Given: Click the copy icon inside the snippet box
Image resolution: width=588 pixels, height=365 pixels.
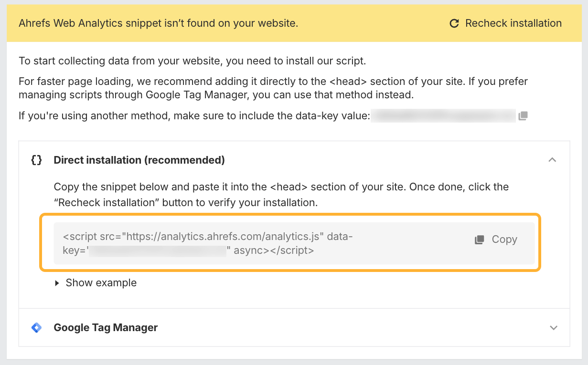Looking at the screenshot, I should coord(479,240).
